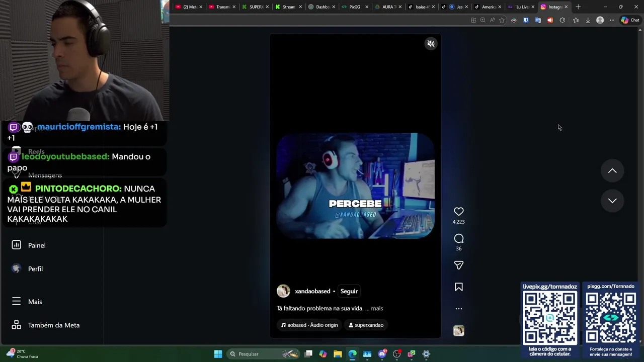Viewport: 644px width, 362px height.
Task: Save the reel with the bookmark icon
Action: coord(458,287)
